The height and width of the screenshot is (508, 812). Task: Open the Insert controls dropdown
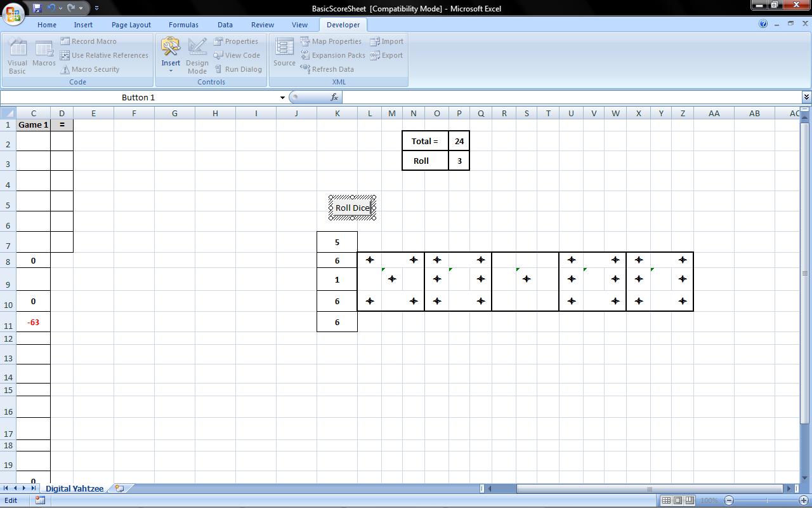click(171, 56)
